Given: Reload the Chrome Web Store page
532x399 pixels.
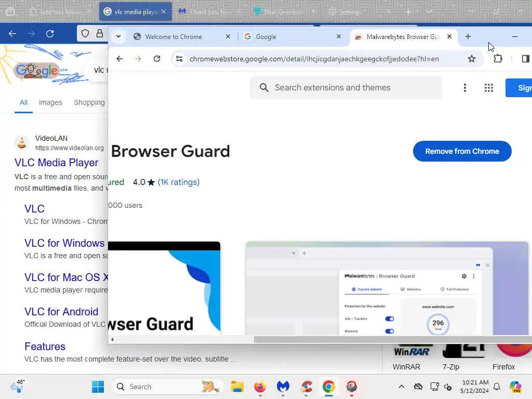Looking at the screenshot, I should click(157, 59).
